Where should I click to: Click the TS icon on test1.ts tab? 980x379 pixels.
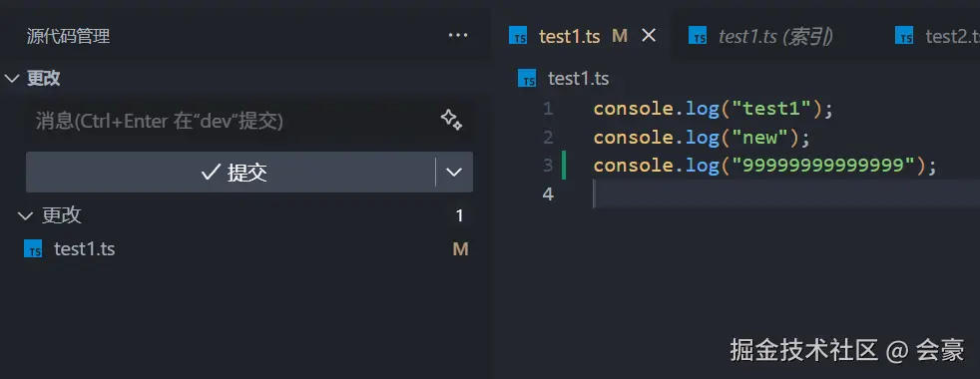tap(518, 36)
